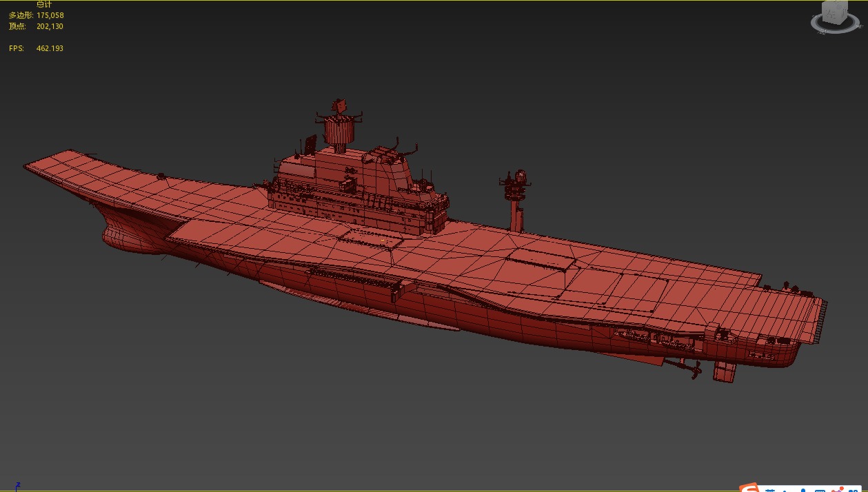Click the ship's rudder at the stern
868x492 pixels.
pos(725,371)
